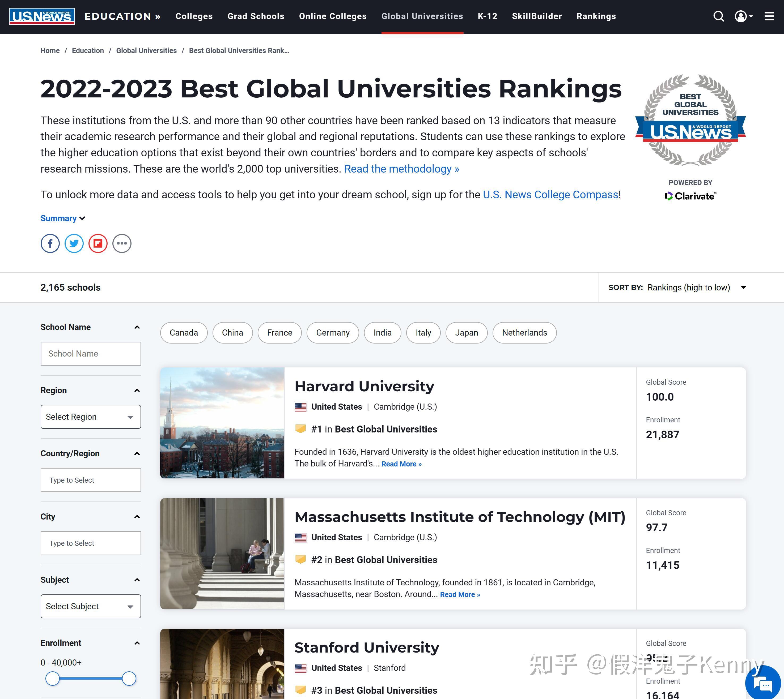Open the hamburger menu icon

coord(769,16)
